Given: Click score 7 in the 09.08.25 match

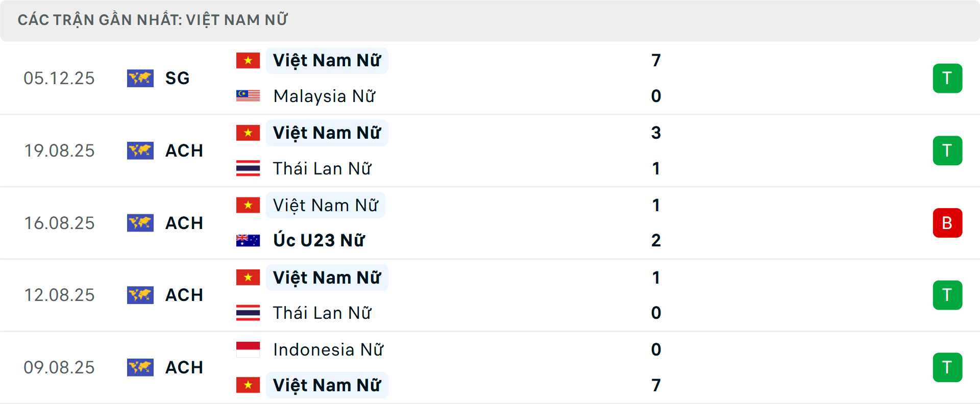Looking at the screenshot, I should tap(656, 385).
